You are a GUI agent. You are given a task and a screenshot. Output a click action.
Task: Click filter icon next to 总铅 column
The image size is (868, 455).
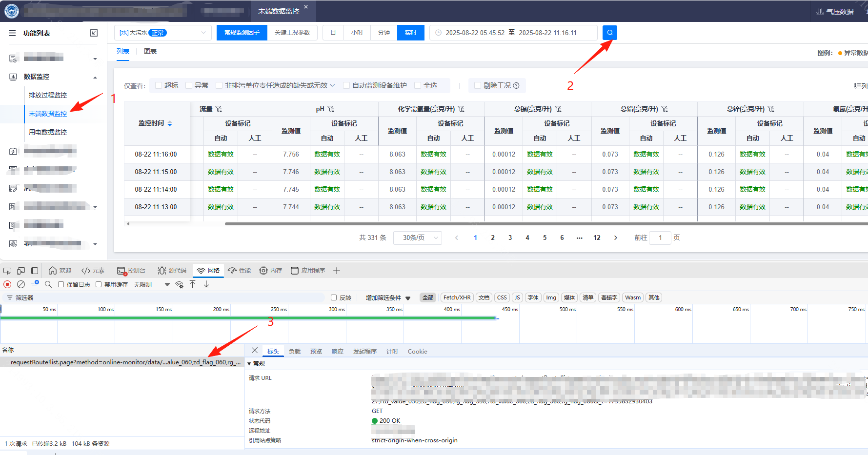click(x=665, y=109)
